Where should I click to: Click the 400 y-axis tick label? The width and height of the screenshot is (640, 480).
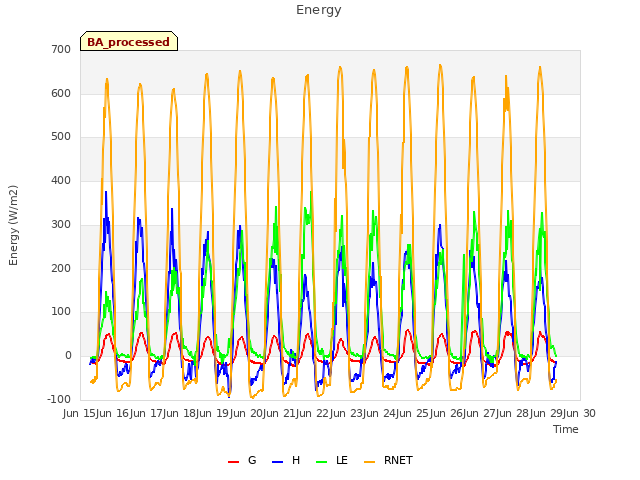tap(61, 180)
